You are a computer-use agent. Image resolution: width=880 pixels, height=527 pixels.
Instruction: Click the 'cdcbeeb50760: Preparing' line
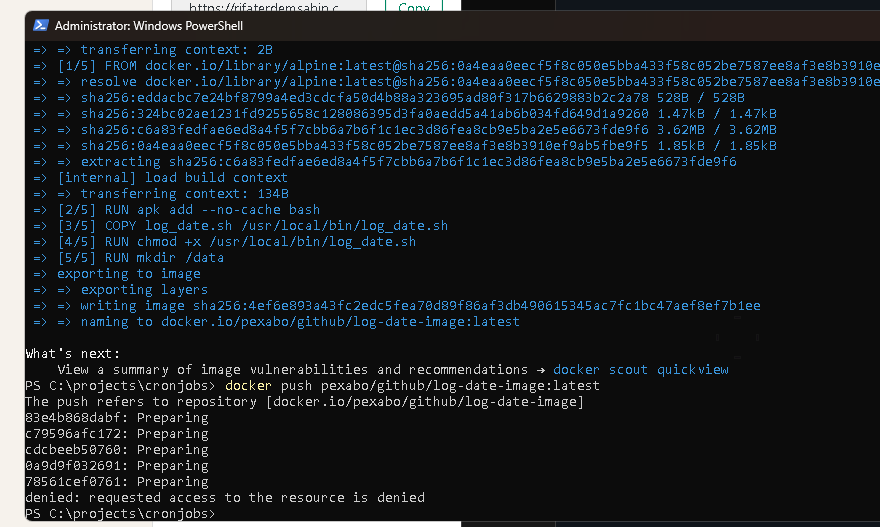pyautogui.click(x=117, y=450)
